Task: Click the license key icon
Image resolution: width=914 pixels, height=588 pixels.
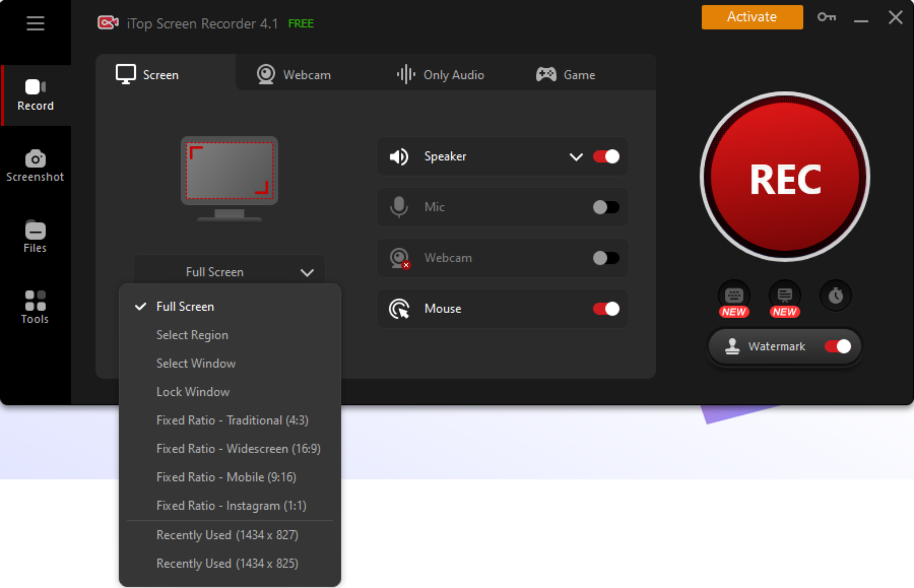Action: click(x=827, y=17)
